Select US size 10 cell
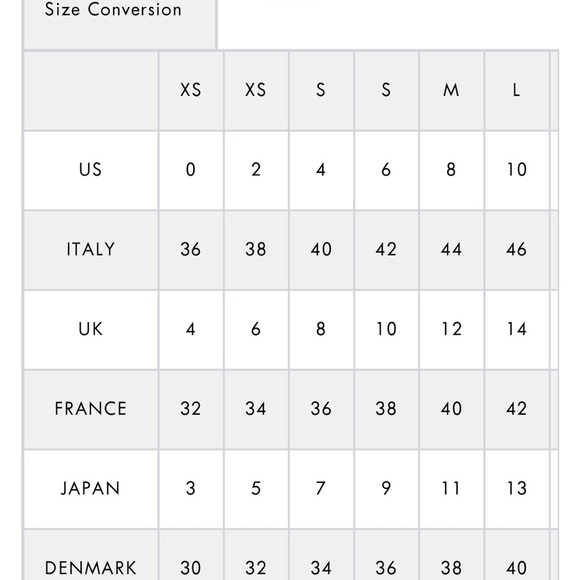The height and width of the screenshot is (580, 580). (x=517, y=170)
